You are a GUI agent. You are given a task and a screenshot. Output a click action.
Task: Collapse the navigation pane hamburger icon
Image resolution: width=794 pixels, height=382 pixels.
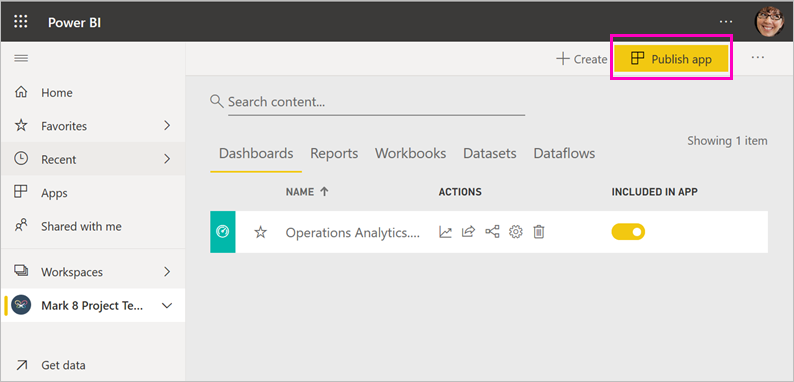click(21, 58)
